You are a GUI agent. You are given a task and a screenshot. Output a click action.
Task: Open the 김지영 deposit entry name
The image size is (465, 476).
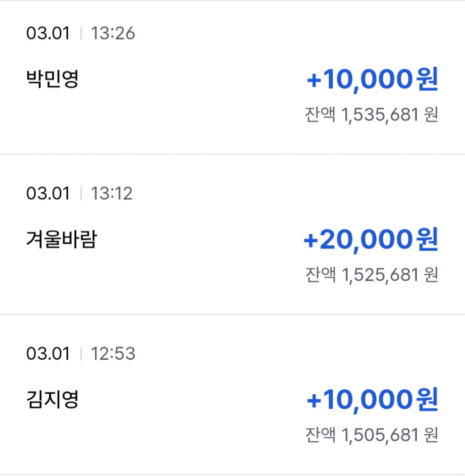tap(53, 400)
